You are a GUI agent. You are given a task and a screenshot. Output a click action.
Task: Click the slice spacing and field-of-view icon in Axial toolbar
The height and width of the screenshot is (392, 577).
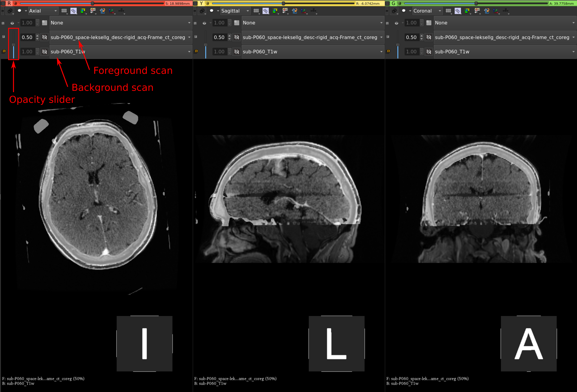pyautogui.click(x=93, y=11)
